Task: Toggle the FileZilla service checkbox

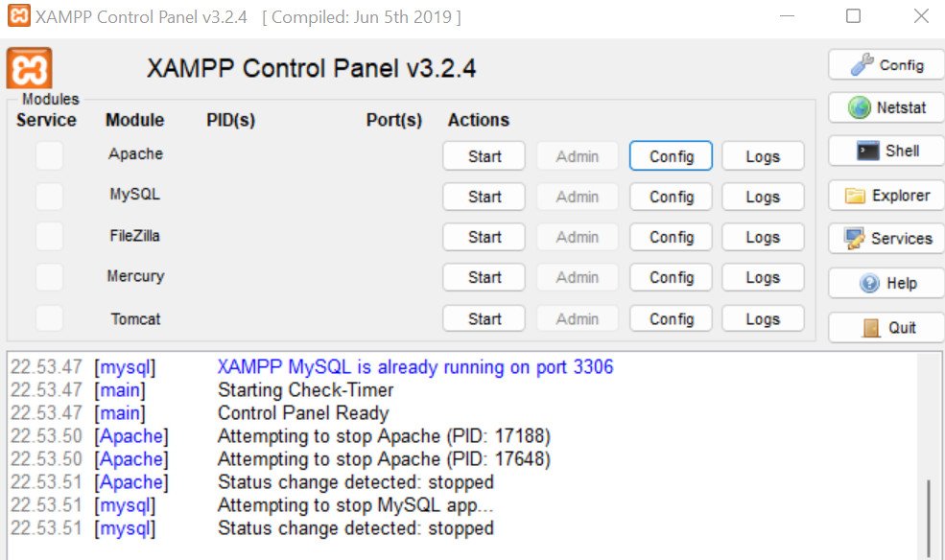Action: tap(49, 237)
